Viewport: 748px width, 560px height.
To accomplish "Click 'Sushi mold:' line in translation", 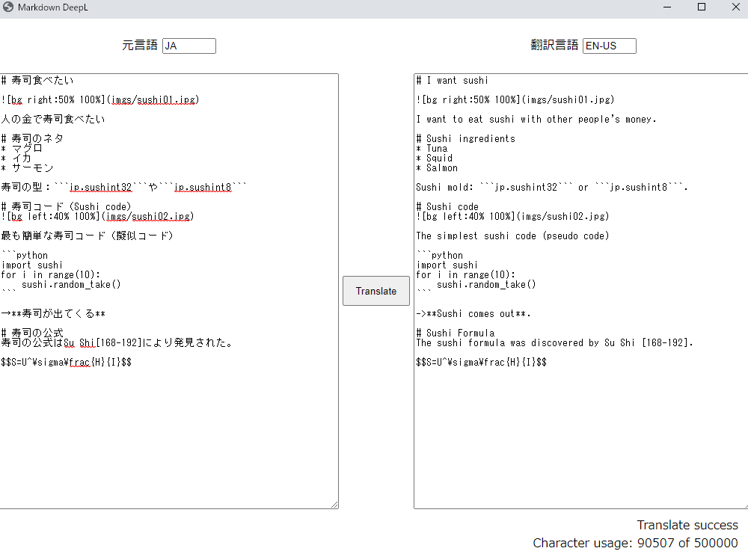I will point(552,187).
